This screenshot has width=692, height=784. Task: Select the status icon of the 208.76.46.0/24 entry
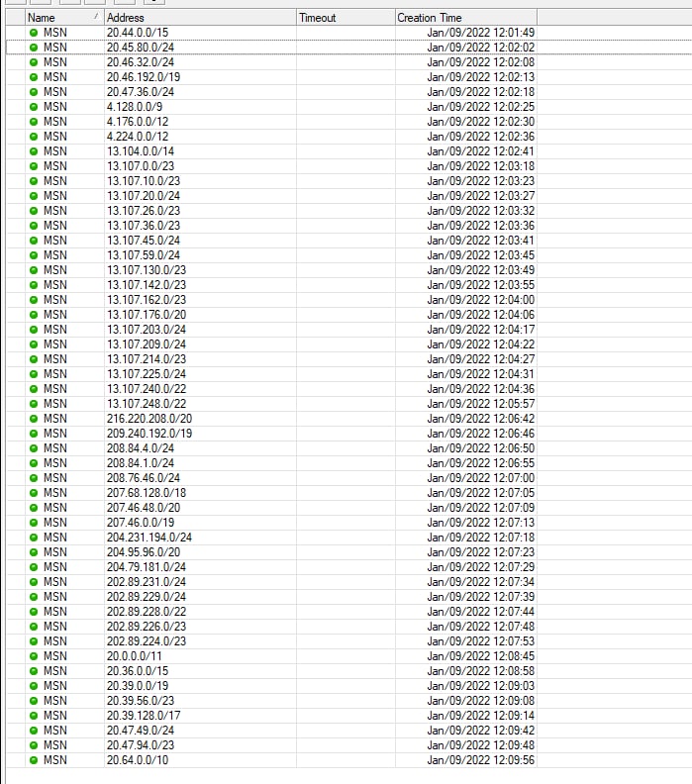tap(34, 478)
